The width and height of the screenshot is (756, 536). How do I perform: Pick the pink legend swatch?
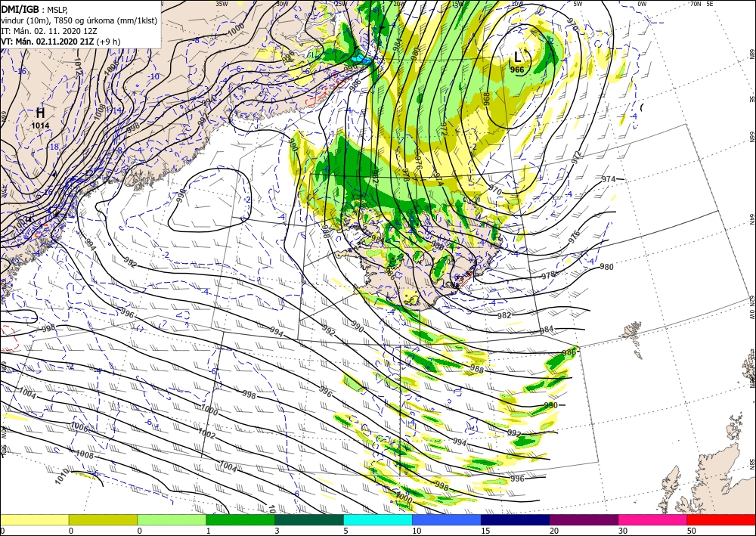point(653,519)
